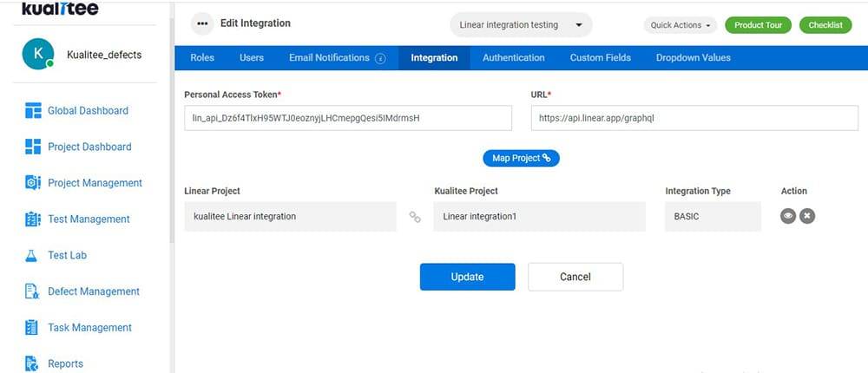Open the Email Notifications tab

point(329,57)
